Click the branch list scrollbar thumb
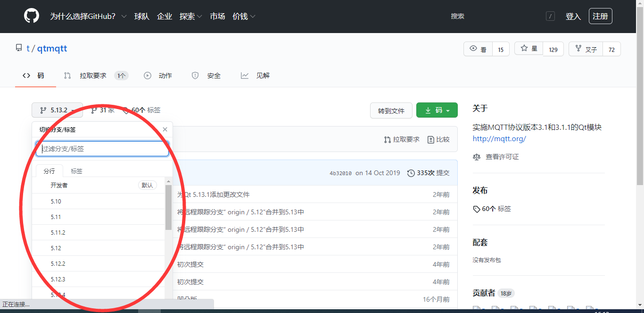 [x=168, y=207]
